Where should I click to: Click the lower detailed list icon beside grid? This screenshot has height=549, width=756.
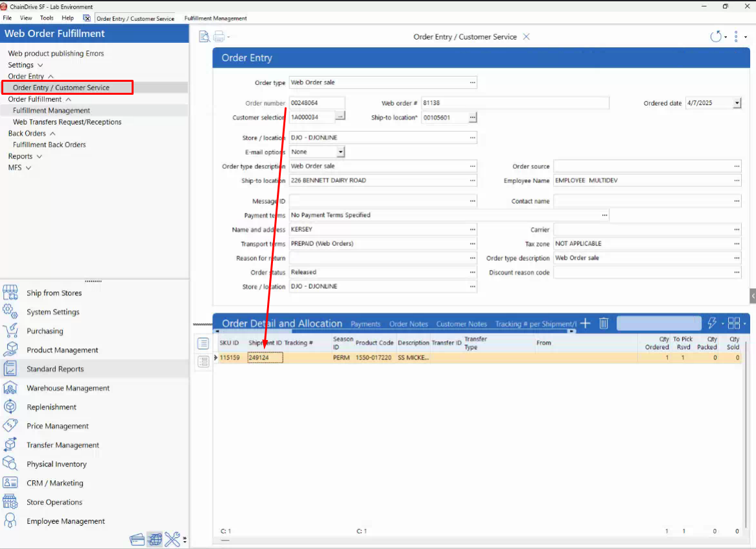click(x=204, y=362)
